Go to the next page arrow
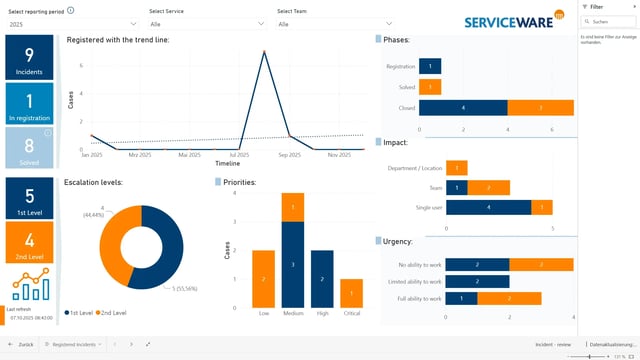The width and height of the screenshot is (640, 360). click(131, 344)
